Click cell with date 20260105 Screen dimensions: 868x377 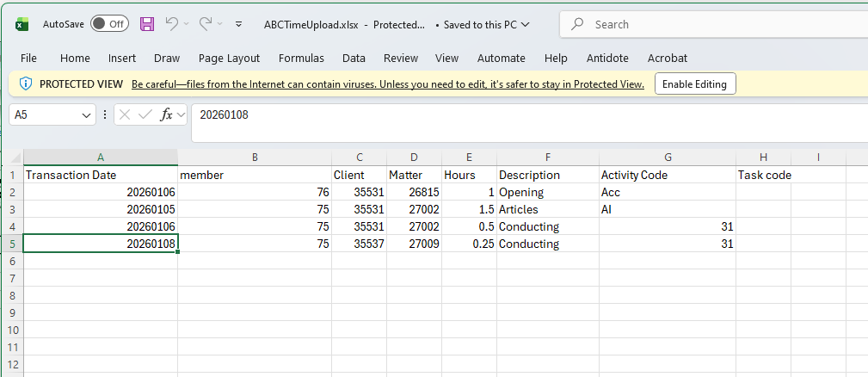pyautogui.click(x=100, y=209)
